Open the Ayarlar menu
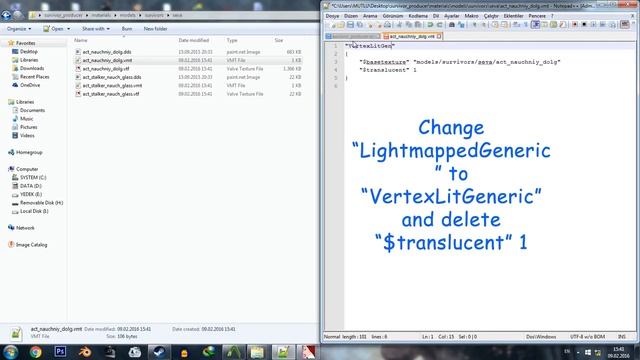This screenshot has width=640, height=360. pos(451,16)
